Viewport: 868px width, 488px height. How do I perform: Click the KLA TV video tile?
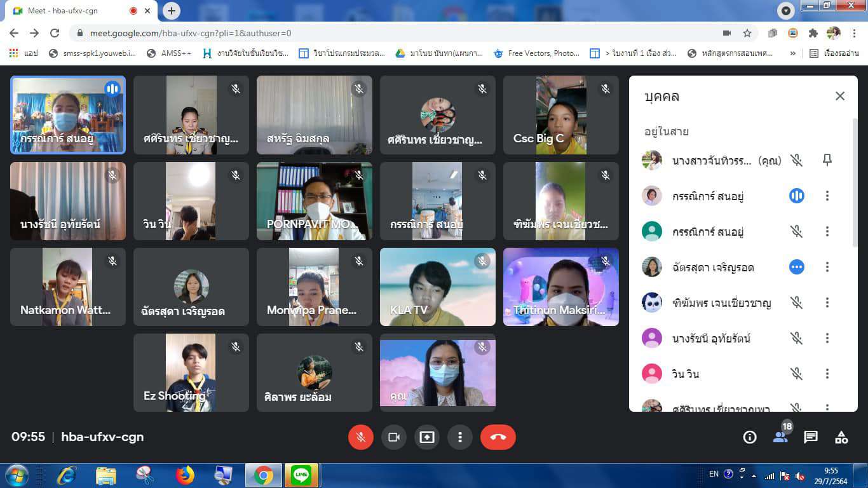[x=437, y=287]
